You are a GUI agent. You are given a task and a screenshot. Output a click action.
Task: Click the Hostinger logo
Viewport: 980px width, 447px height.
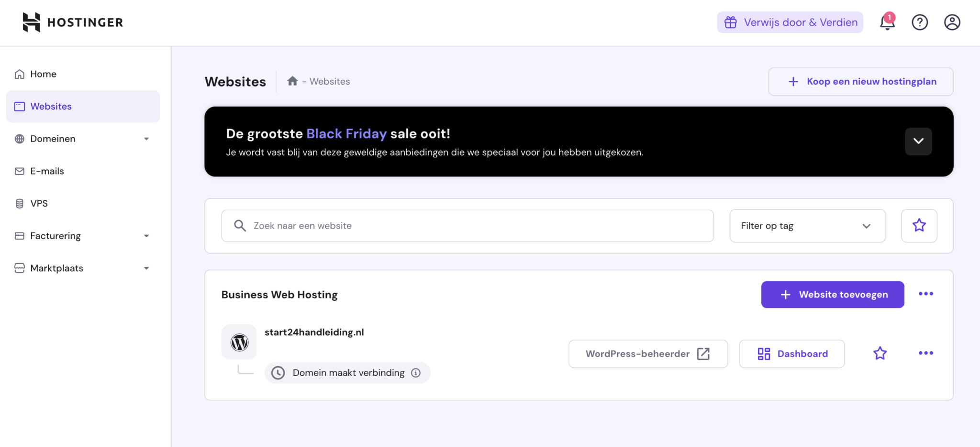[72, 22]
